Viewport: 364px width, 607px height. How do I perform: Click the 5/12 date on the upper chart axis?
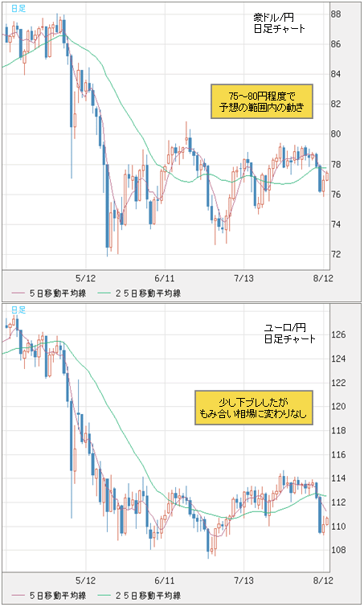[x=85, y=278]
